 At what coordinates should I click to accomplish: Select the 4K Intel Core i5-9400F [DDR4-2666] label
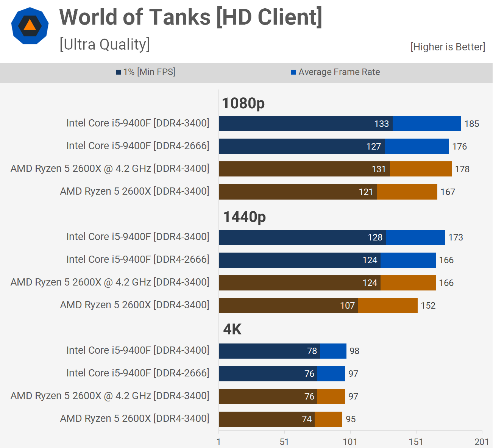click(x=137, y=373)
